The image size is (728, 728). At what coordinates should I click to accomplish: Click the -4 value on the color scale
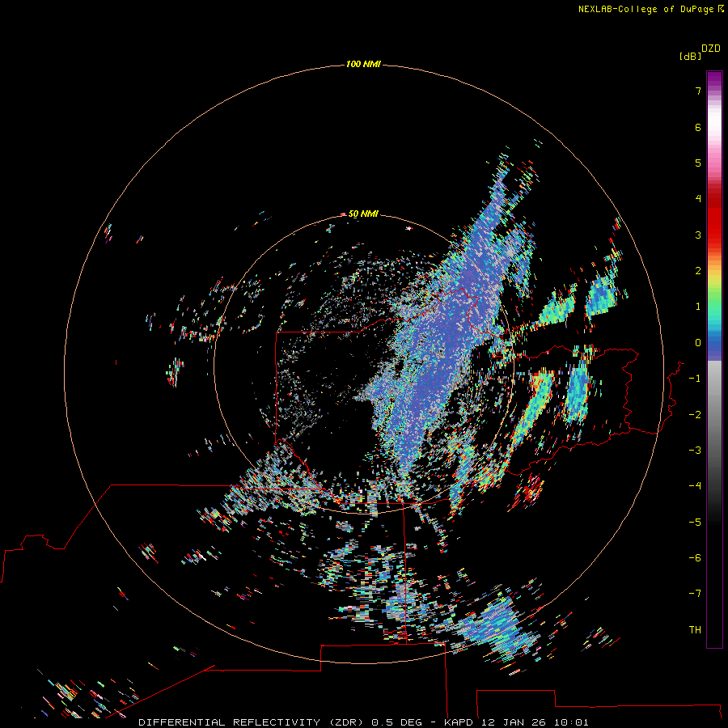695,486
